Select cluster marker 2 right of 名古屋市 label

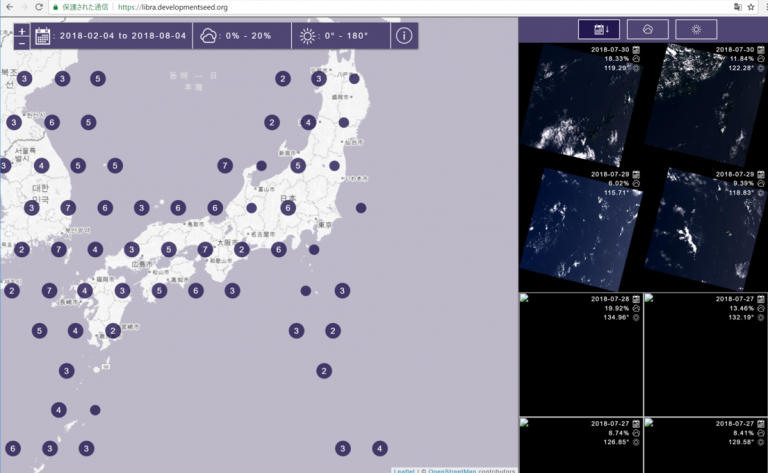pyautogui.click(x=241, y=250)
